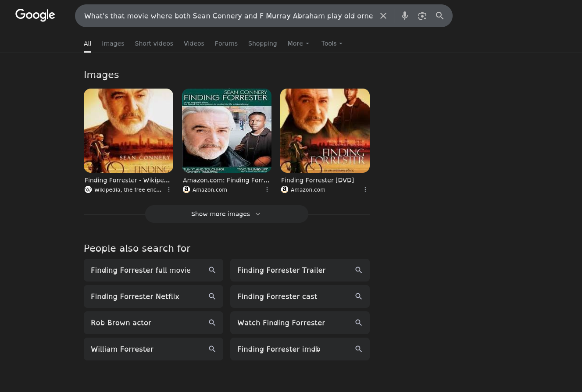Start voice search with microphone icon
The image size is (582, 392).
405,16
